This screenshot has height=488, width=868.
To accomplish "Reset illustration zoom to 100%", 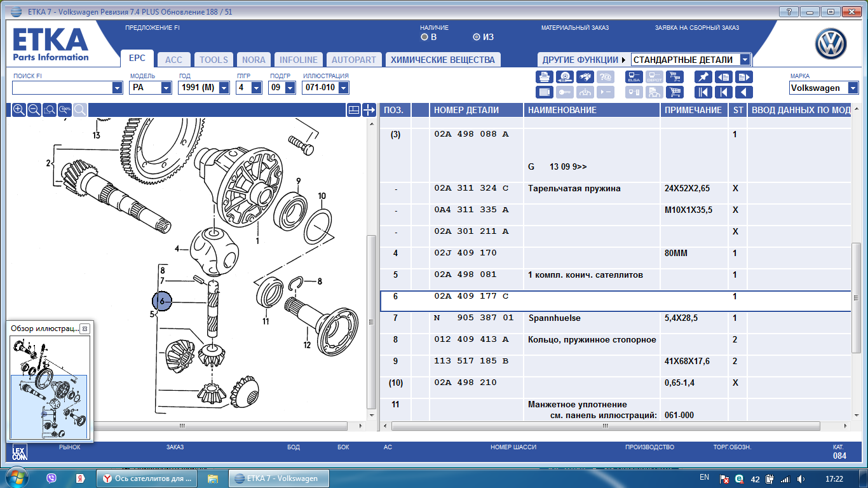I will (x=65, y=110).
